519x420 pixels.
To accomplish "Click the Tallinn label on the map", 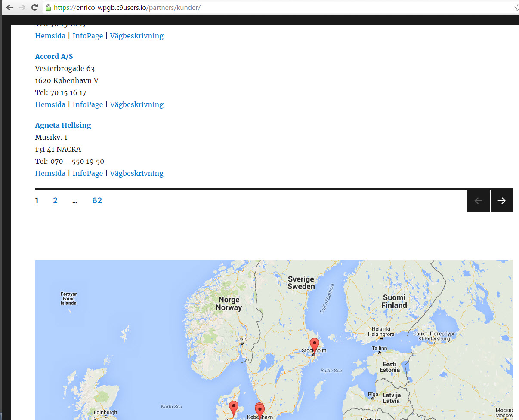I will click(380, 348).
